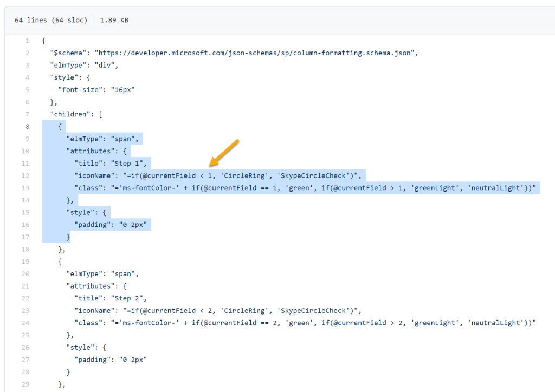Select line number 8 where highlight begins
Screen dimensions: 555x392
pos(27,126)
